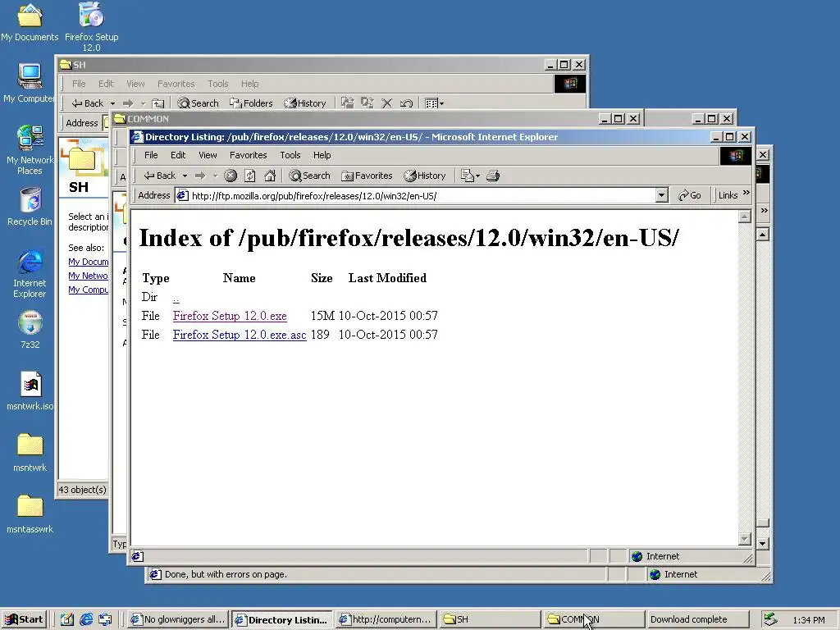This screenshot has width=840, height=630.
Task: Click the Print icon in Internet Explorer toolbar
Action: pyautogui.click(x=493, y=176)
